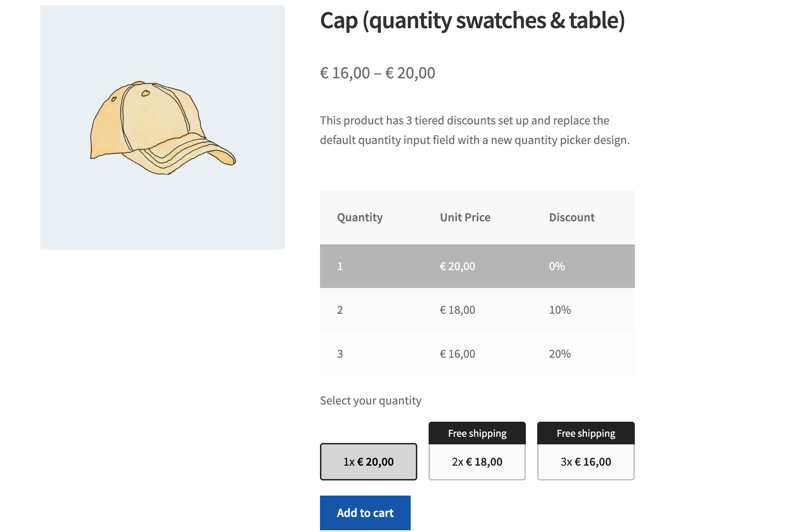Screen dimensions: 785x532
Task: Click the product title heading
Action: click(472, 21)
